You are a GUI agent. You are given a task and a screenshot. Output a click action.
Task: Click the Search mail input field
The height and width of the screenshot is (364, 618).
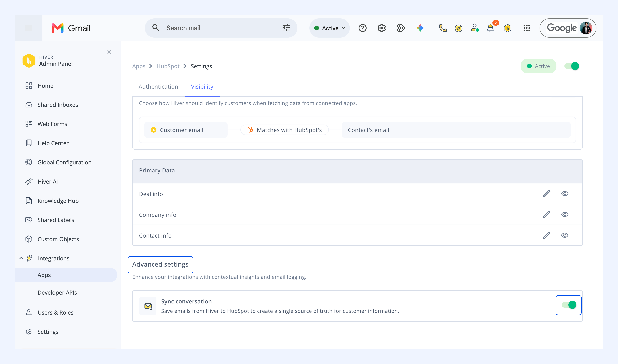click(221, 28)
